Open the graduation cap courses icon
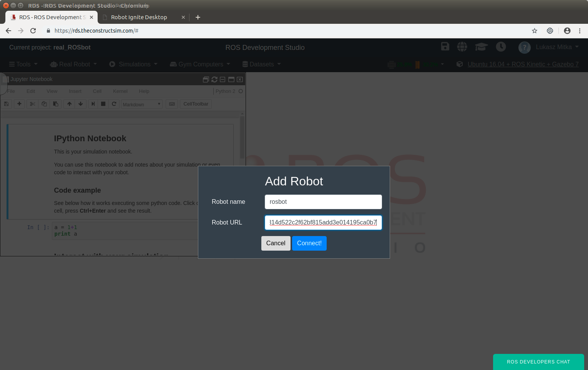This screenshot has height=370, width=588. 481,47
